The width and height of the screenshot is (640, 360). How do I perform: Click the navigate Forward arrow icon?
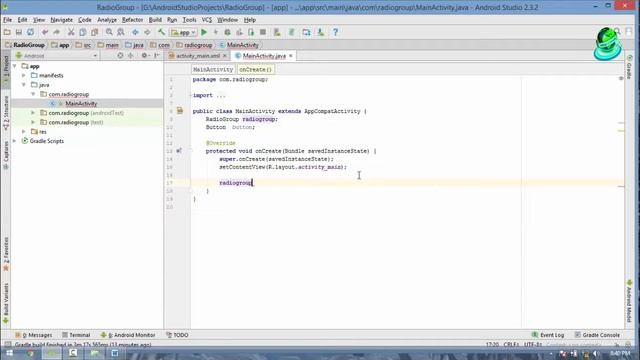(x=147, y=32)
